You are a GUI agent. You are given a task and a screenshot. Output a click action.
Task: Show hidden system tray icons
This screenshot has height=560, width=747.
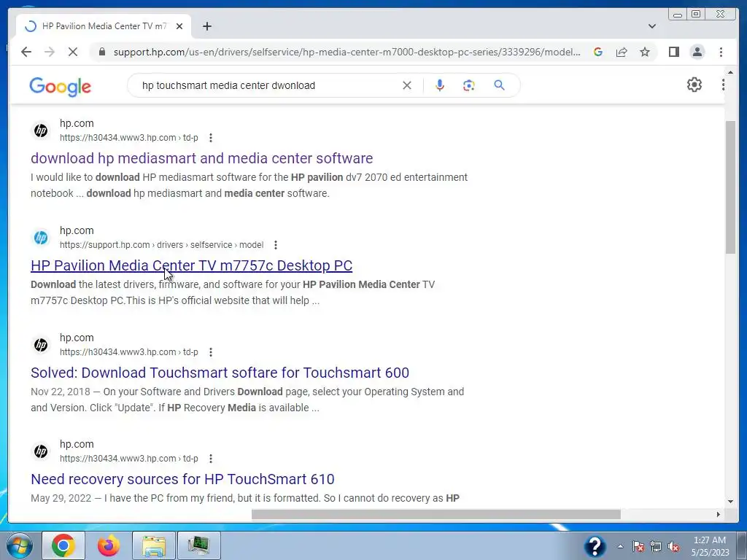[620, 546]
